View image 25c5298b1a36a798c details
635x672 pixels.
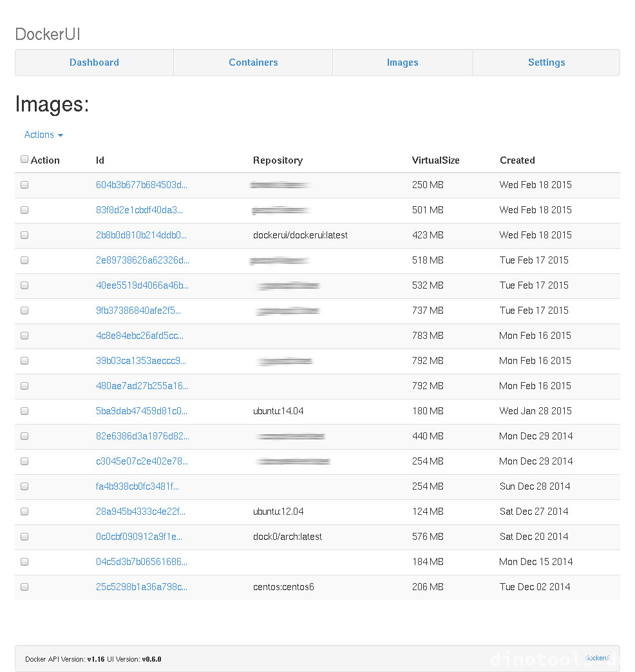142,587
